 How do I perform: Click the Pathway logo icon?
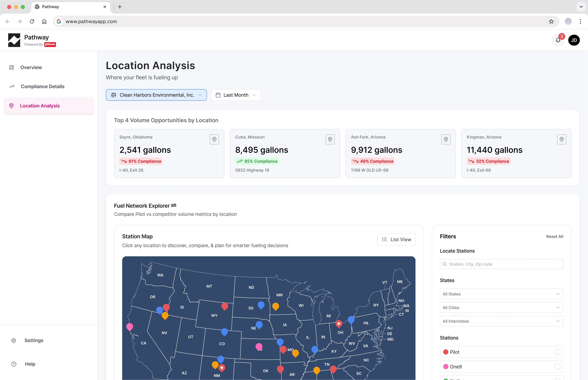click(x=14, y=40)
